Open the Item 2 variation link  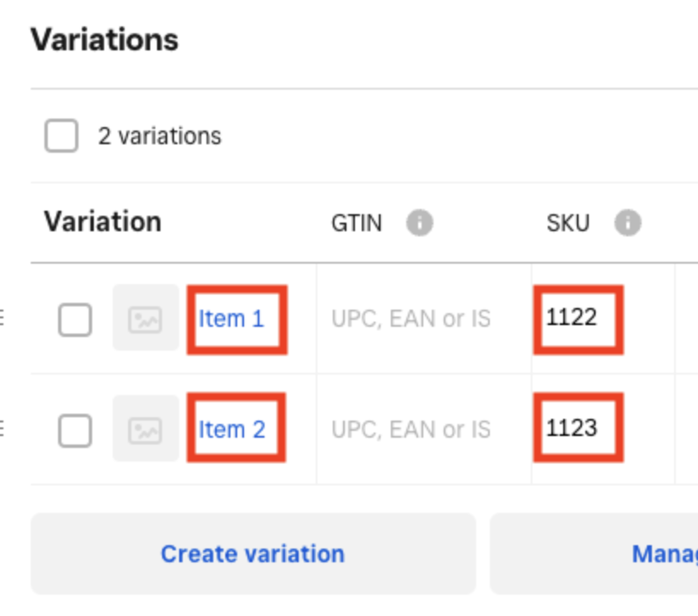coord(231,430)
